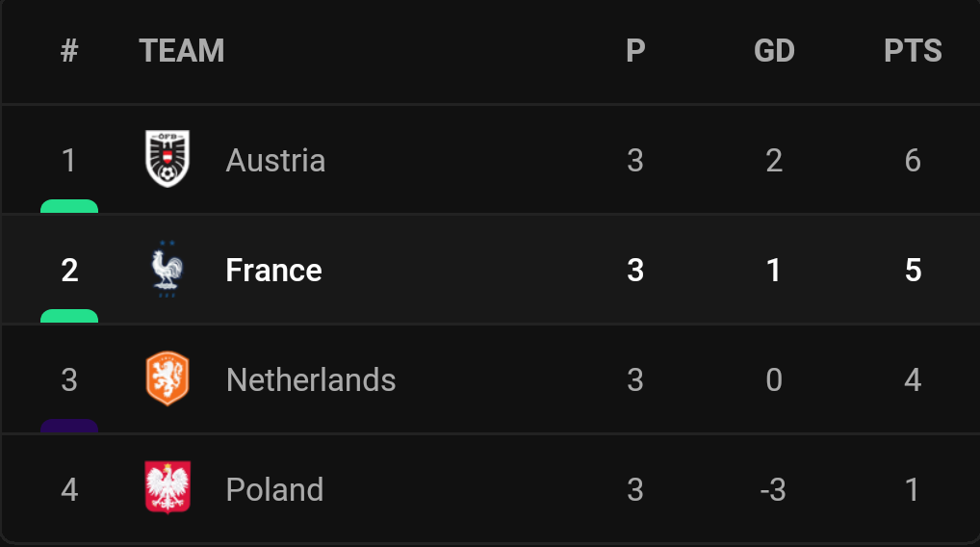Image resolution: width=980 pixels, height=547 pixels.
Task: Click the Netherlands orange lion crest
Action: click(x=168, y=379)
